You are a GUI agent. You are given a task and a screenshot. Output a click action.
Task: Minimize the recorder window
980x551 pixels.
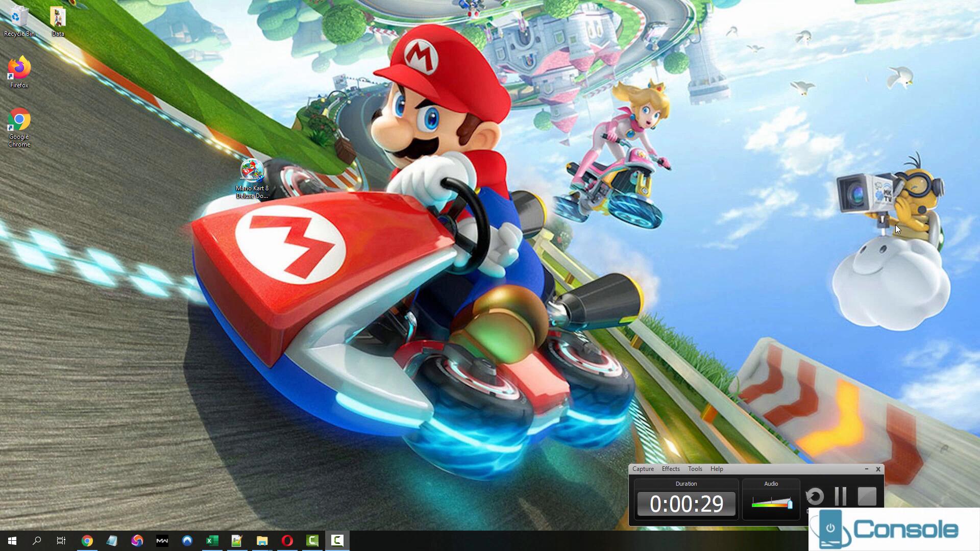[x=866, y=469]
